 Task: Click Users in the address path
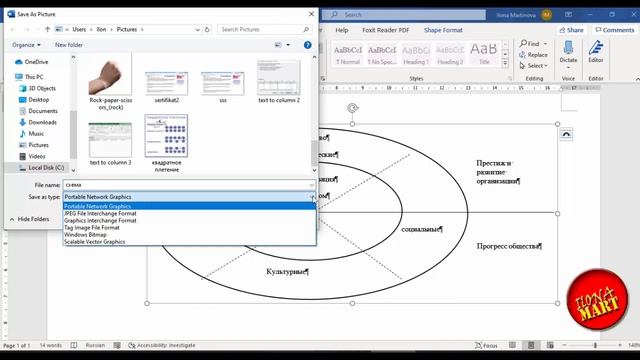[79, 29]
